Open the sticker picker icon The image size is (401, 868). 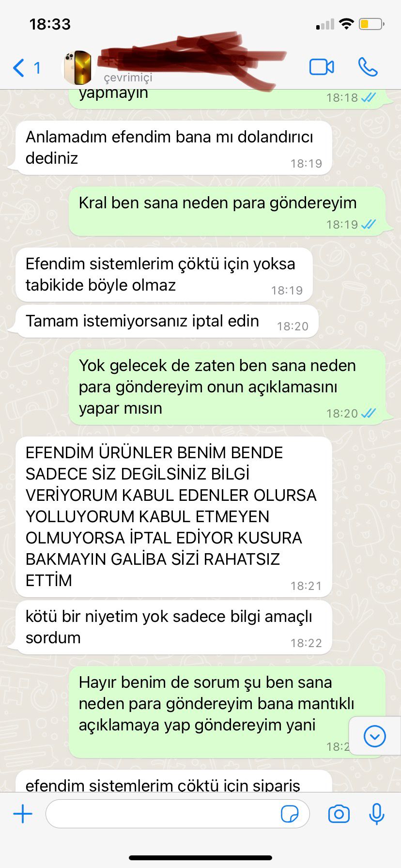click(x=290, y=814)
